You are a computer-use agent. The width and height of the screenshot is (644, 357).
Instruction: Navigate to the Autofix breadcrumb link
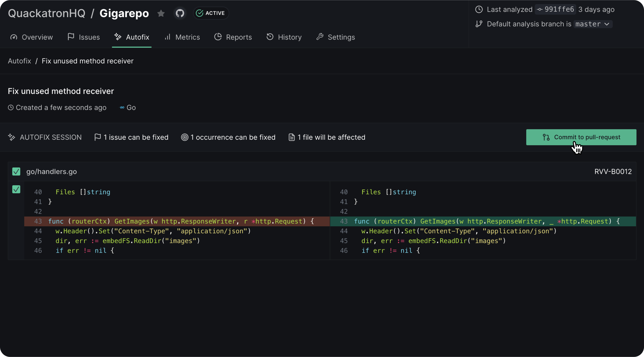click(x=19, y=61)
